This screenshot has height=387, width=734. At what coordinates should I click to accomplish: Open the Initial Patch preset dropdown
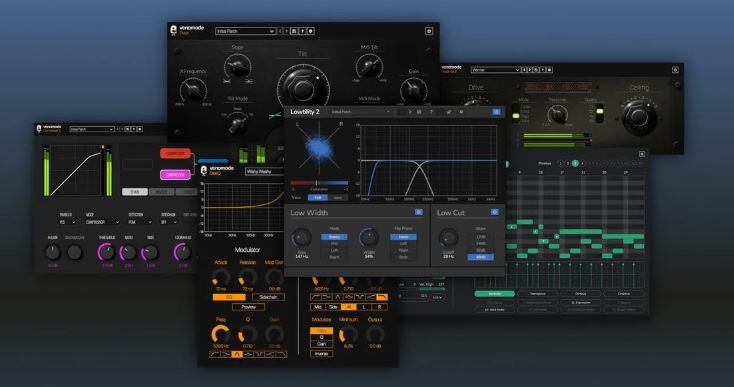pyautogui.click(x=245, y=31)
